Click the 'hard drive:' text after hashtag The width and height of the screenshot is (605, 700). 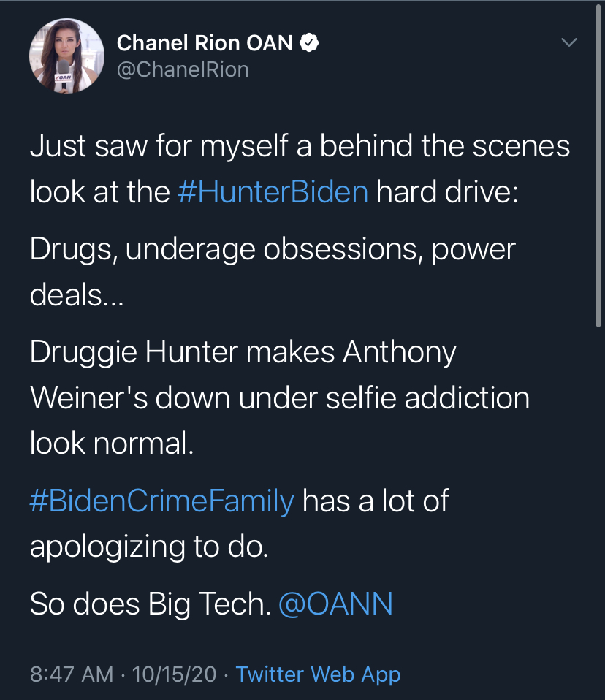447,192
